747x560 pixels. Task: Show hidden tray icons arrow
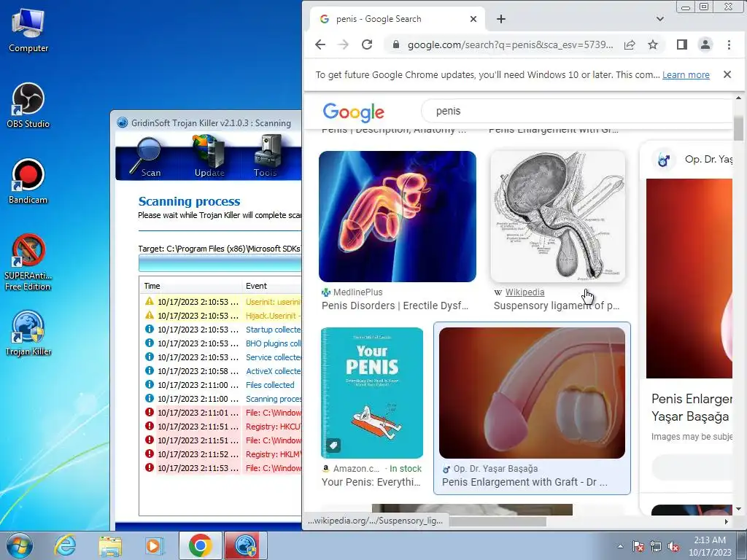tap(620, 546)
